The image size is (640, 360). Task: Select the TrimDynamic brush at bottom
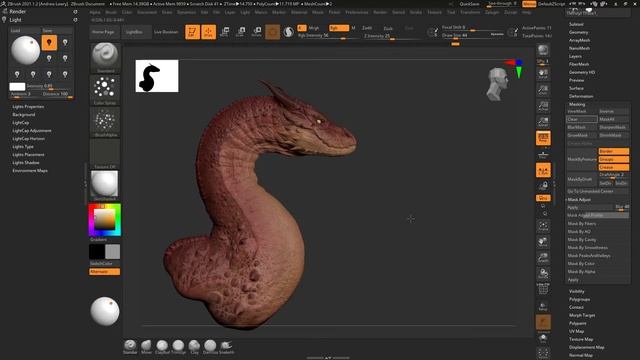click(178, 347)
